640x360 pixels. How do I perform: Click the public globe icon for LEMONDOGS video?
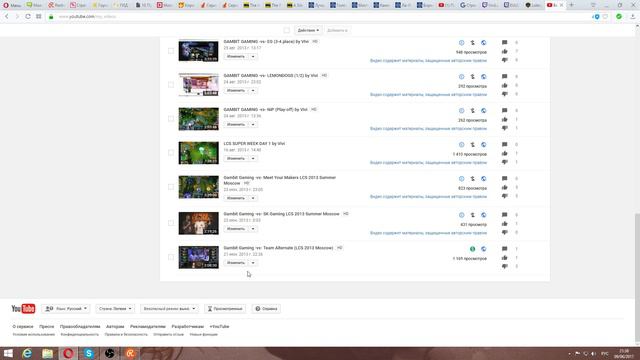coord(484,77)
